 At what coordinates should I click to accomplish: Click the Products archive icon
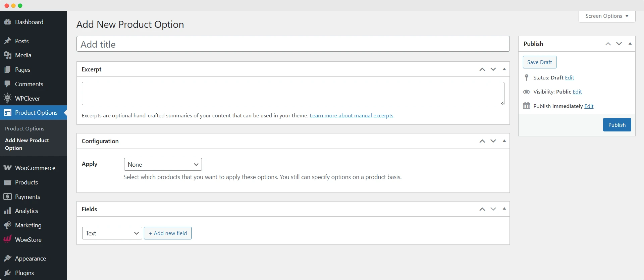[7, 182]
